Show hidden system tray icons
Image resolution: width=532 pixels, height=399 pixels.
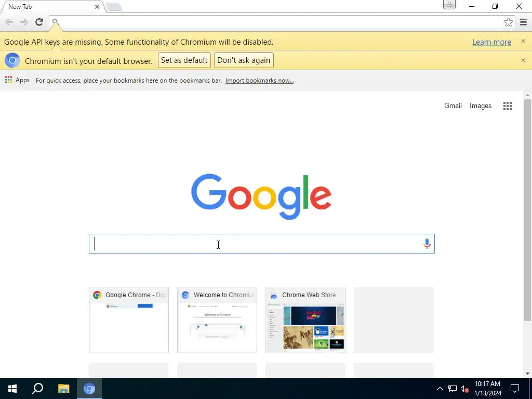click(440, 389)
